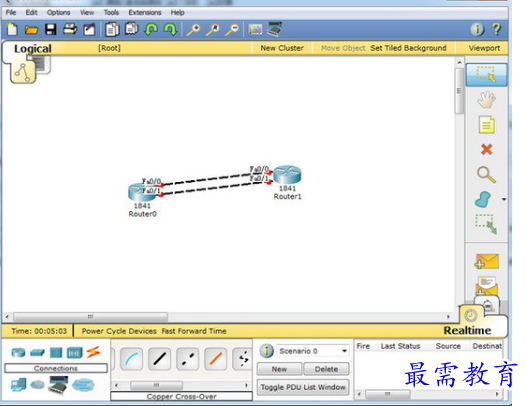This screenshot has height=406, width=526.
Task: Open the Tools menu
Action: coord(111,13)
